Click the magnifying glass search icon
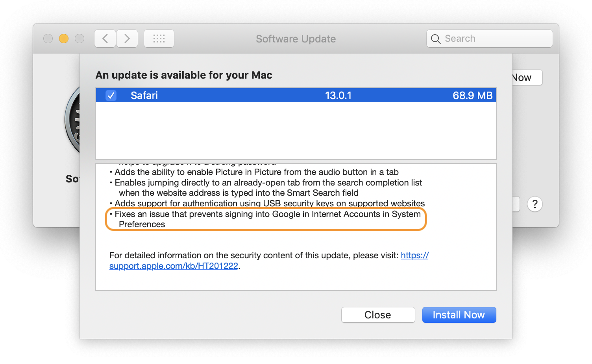The height and width of the screenshot is (364, 592). [x=436, y=39]
